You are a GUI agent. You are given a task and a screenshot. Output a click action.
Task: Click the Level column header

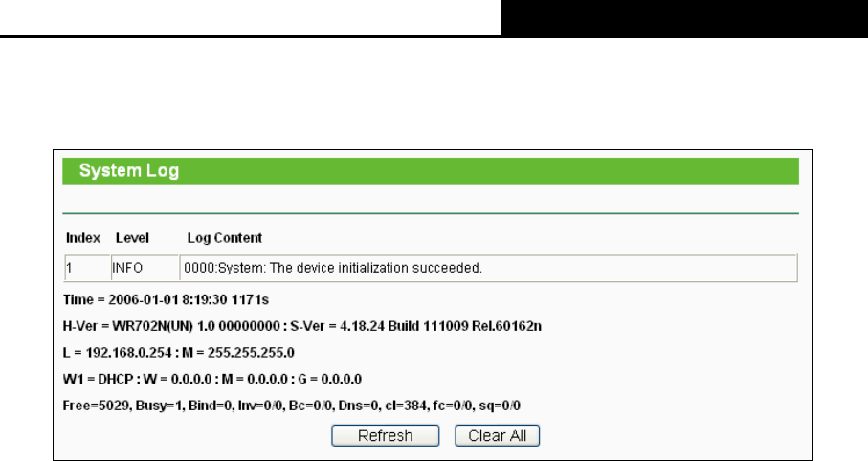coord(132,238)
